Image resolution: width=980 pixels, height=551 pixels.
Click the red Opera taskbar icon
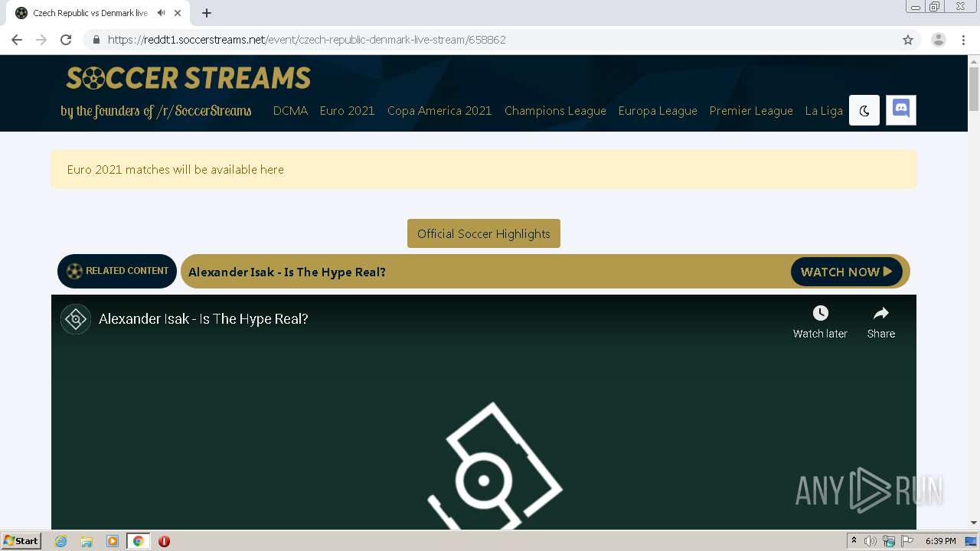point(164,541)
